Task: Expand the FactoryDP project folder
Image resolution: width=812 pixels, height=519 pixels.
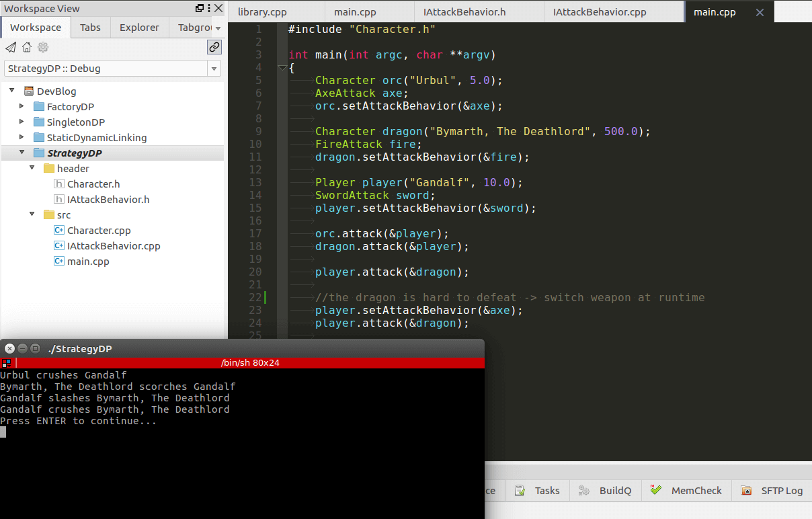Action: (22, 106)
